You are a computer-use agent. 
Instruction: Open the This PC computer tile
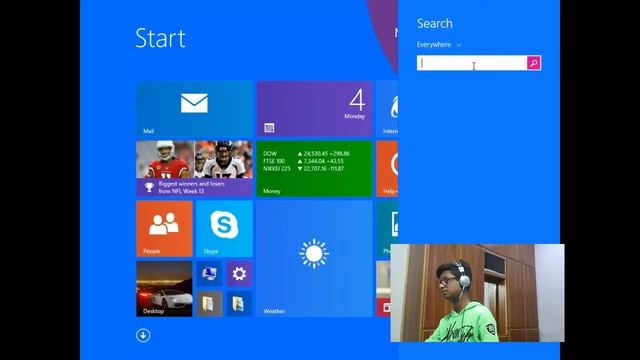tap(209, 273)
